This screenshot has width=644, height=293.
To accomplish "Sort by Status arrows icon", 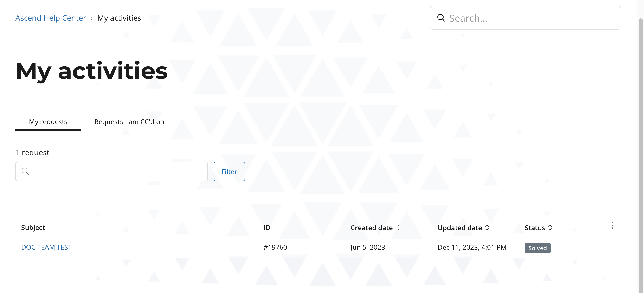I will pos(550,228).
